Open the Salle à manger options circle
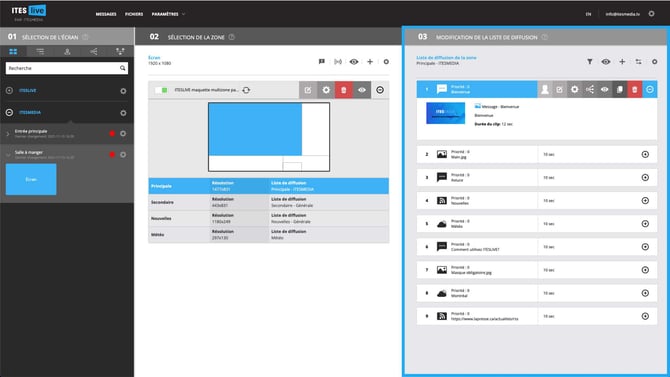This screenshot has height=377, width=670. [123, 155]
